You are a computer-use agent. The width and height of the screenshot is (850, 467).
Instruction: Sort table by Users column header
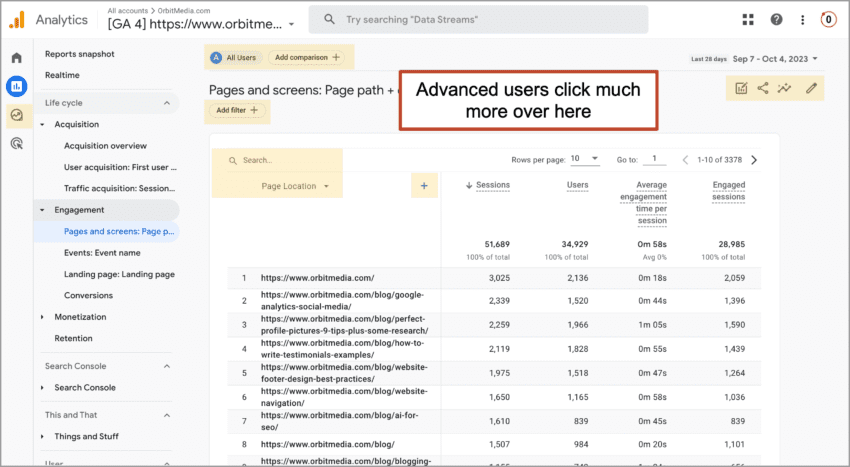pos(577,185)
